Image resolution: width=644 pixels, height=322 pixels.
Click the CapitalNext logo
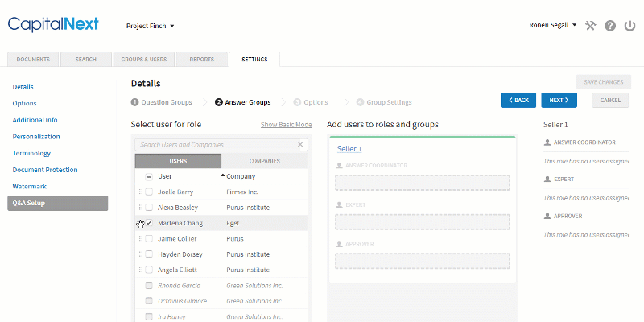pos(53,25)
